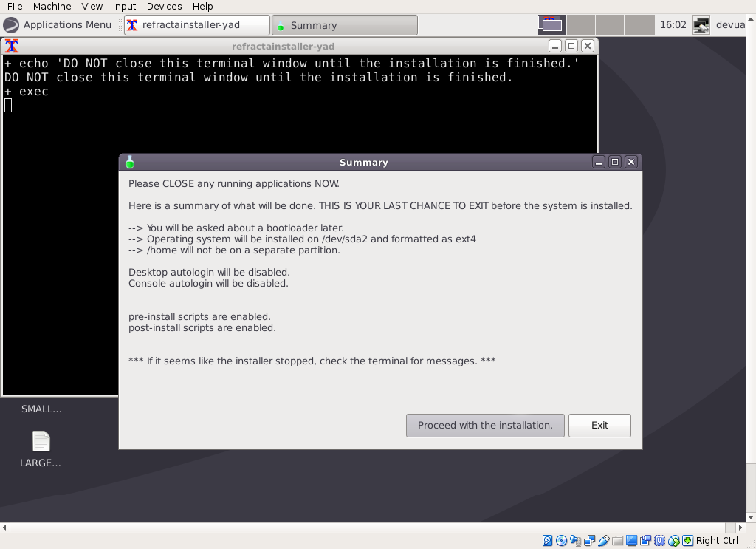Click 'check the terminal for messages' note
This screenshot has height=549, width=756.
(x=312, y=361)
